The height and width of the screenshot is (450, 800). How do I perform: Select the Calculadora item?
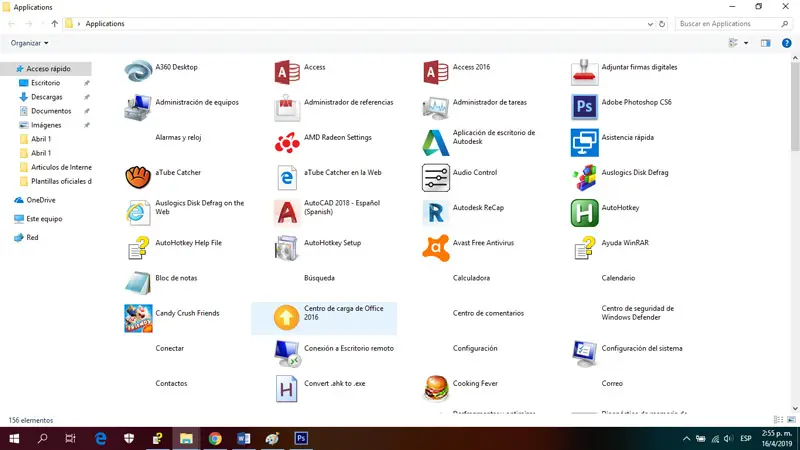point(471,278)
